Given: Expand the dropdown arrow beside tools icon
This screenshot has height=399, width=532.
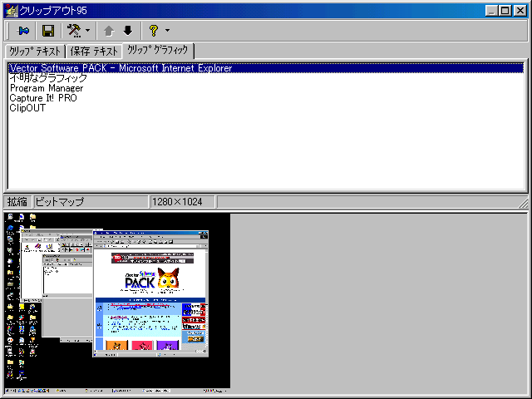Looking at the screenshot, I should point(87,31).
